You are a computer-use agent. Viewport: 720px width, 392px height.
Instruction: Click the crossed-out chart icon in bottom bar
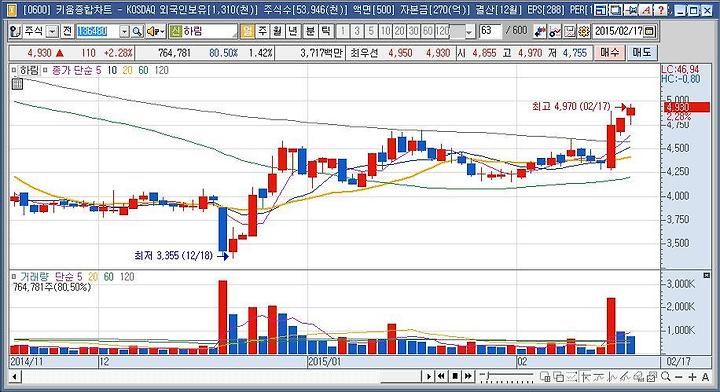click(572, 377)
